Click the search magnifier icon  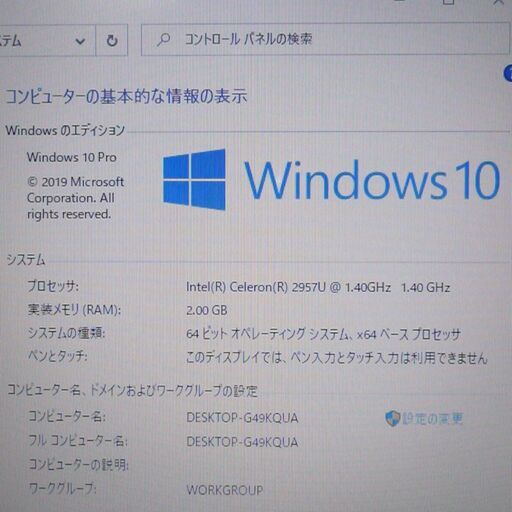pos(163,39)
